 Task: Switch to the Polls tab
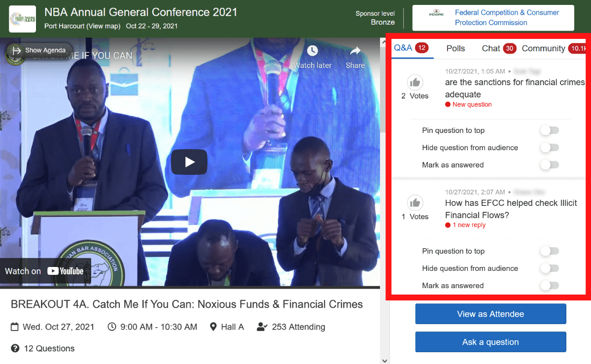click(455, 48)
